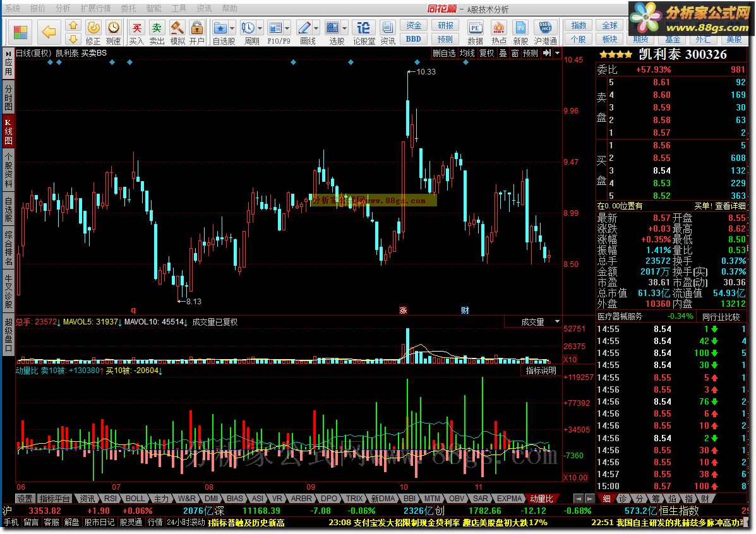The image size is (756, 534).
Task: Click the 卖出 sell icon
Action: click(x=157, y=33)
